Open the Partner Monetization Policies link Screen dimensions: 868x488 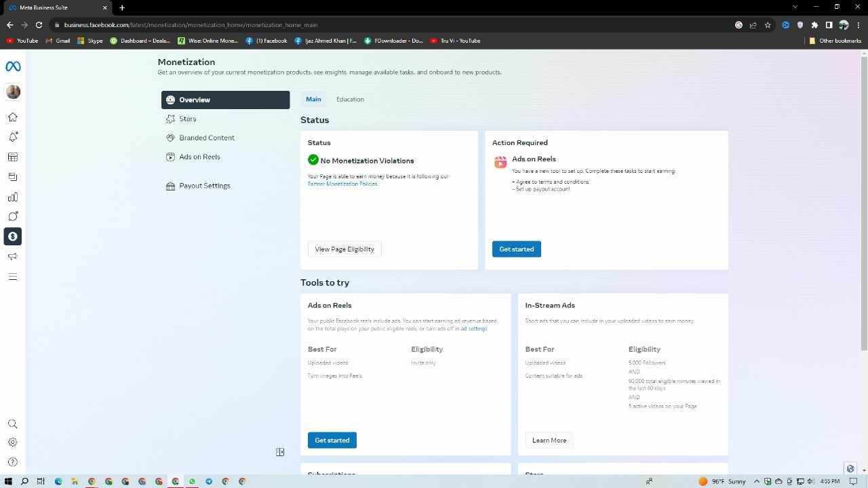[x=342, y=184]
